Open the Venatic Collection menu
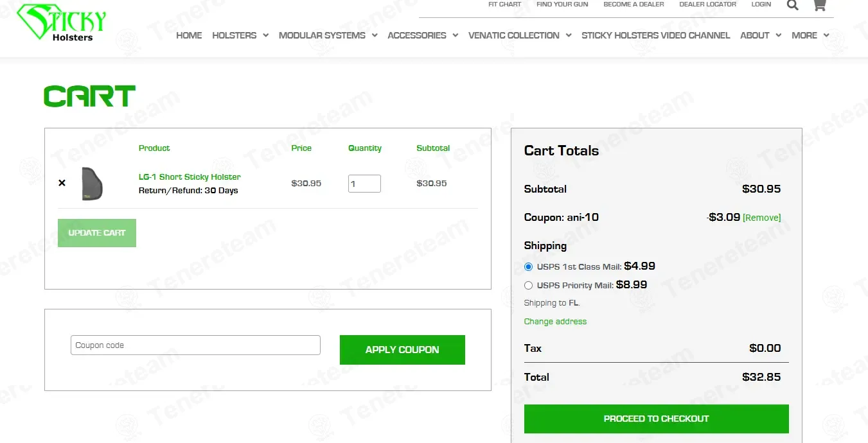The height and width of the screenshot is (443, 868). [519, 35]
